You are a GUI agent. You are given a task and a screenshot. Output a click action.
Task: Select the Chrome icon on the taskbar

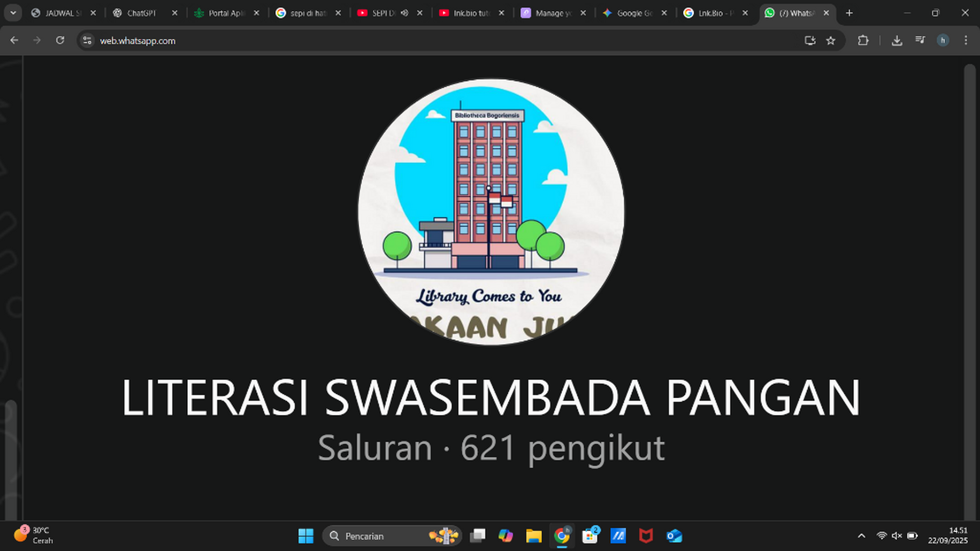click(x=562, y=536)
